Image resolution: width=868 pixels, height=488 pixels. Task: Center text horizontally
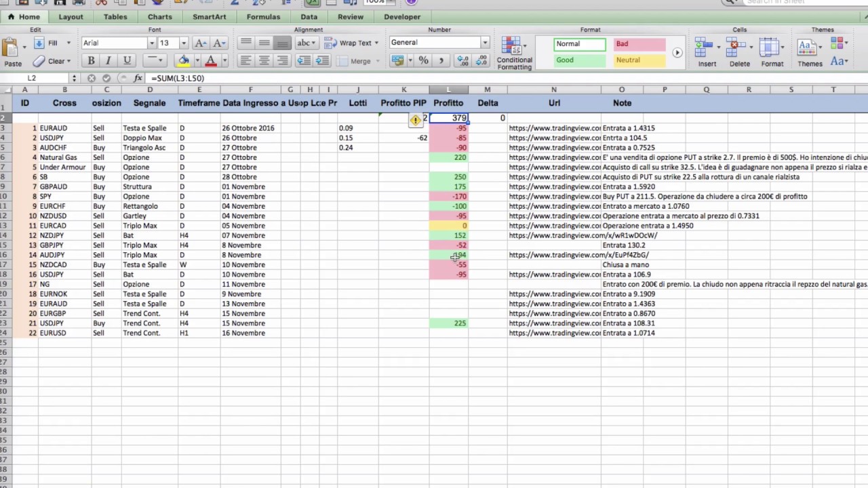pyautogui.click(x=264, y=61)
